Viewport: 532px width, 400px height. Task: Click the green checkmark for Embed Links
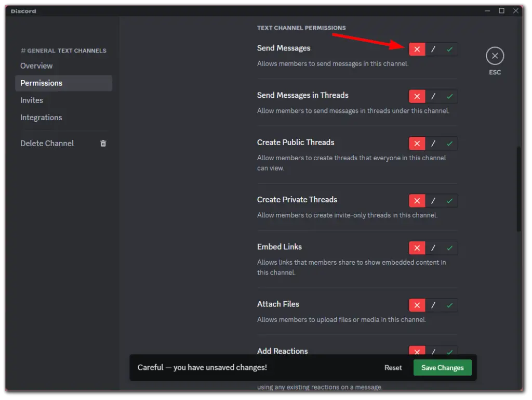[450, 248]
